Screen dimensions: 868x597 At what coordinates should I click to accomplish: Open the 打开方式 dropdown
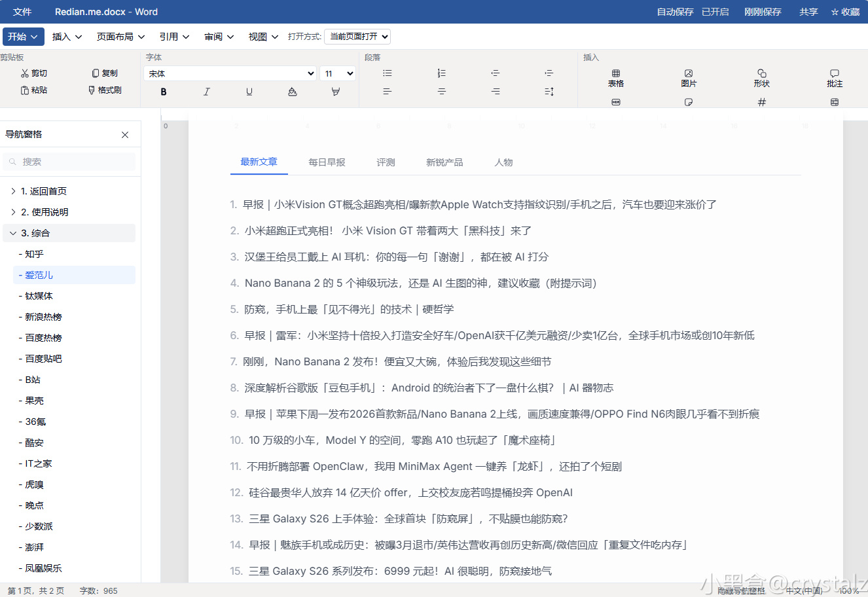tap(359, 37)
